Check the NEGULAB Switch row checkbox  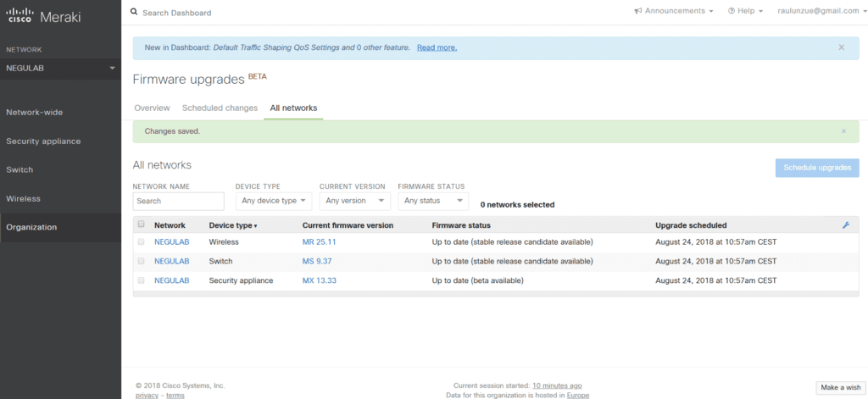coord(142,261)
